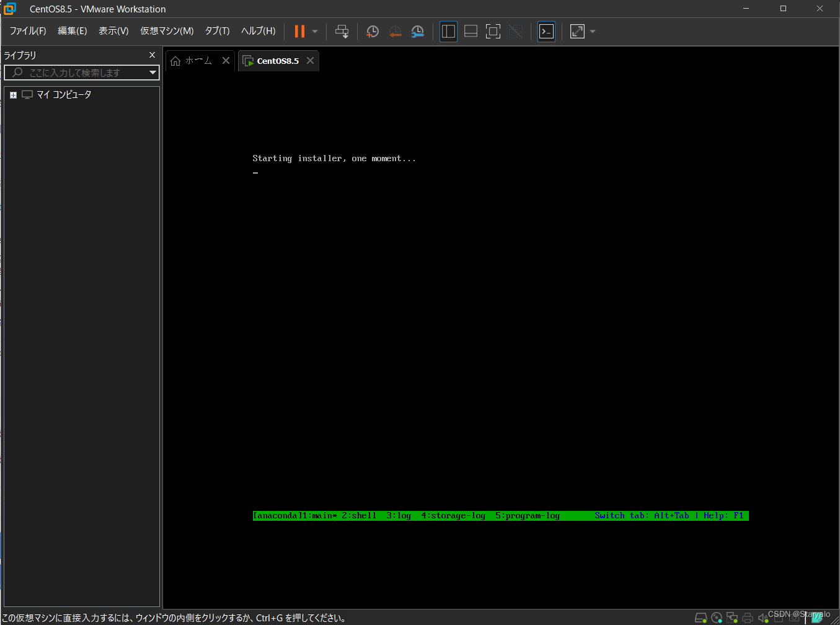Click the home icon on ホーム tab
The width and height of the screenshot is (840, 625).
pos(175,61)
